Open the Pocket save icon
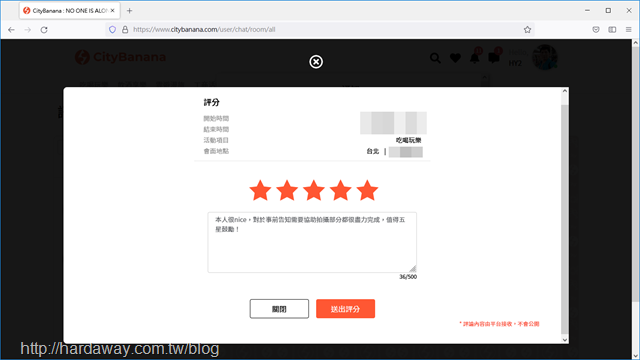The width and height of the screenshot is (640, 360). (596, 29)
